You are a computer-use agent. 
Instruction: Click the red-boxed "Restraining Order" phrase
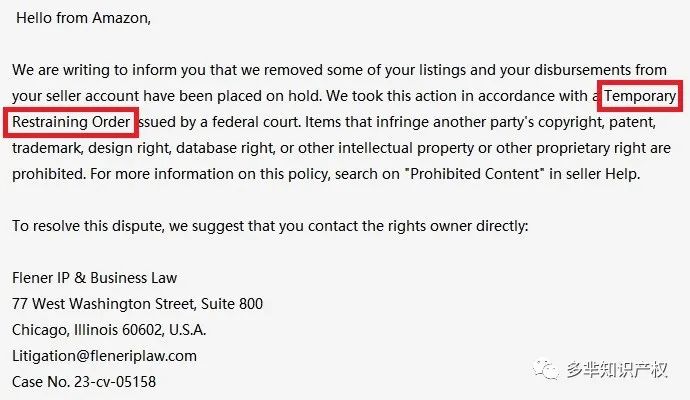72,122
